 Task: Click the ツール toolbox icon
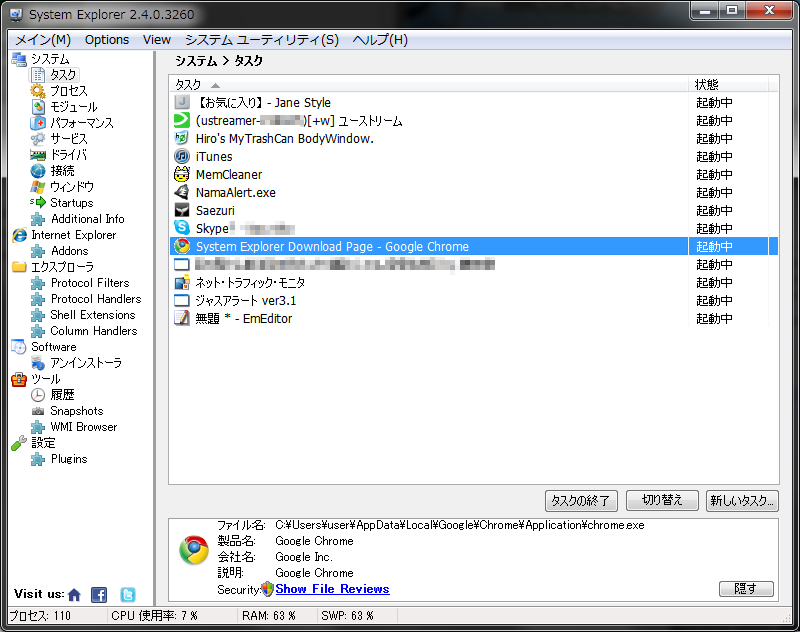[19, 379]
